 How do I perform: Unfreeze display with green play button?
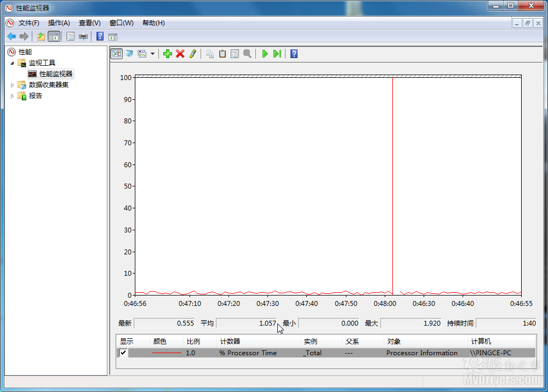[265, 54]
